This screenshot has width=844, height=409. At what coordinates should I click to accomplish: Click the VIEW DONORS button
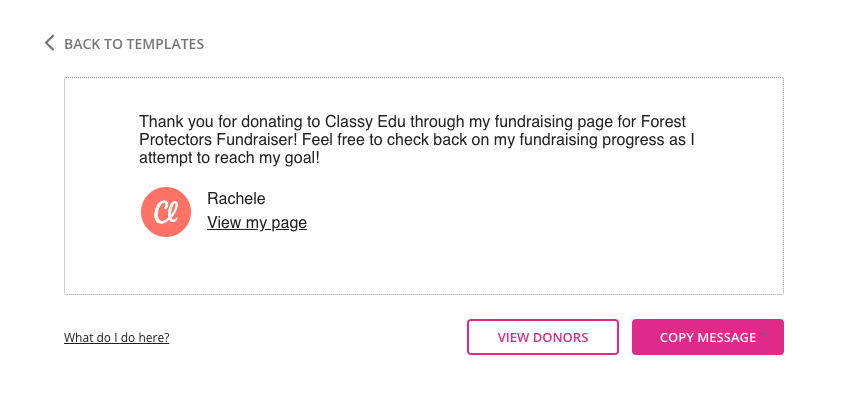click(x=543, y=337)
